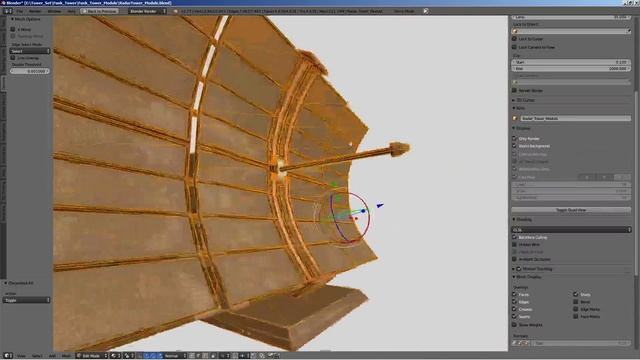
Task: Open the 3D view editor type selector icon
Action: click(x=8, y=356)
